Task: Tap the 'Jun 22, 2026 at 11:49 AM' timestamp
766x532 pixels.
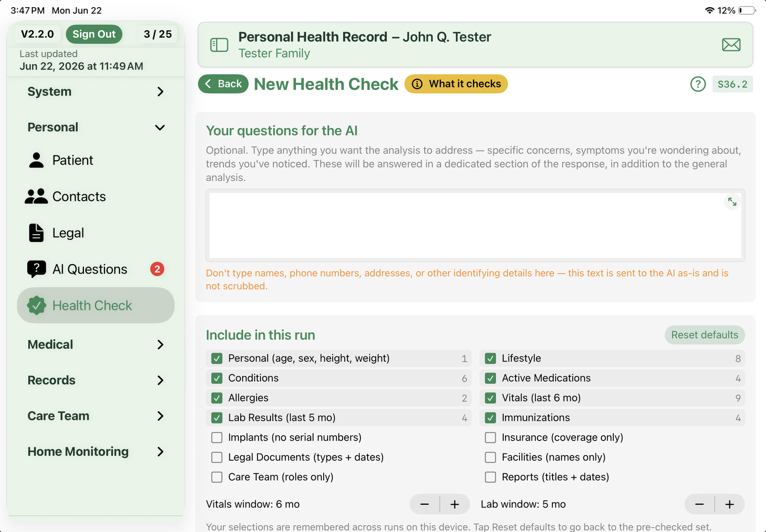Action: pyautogui.click(x=81, y=66)
